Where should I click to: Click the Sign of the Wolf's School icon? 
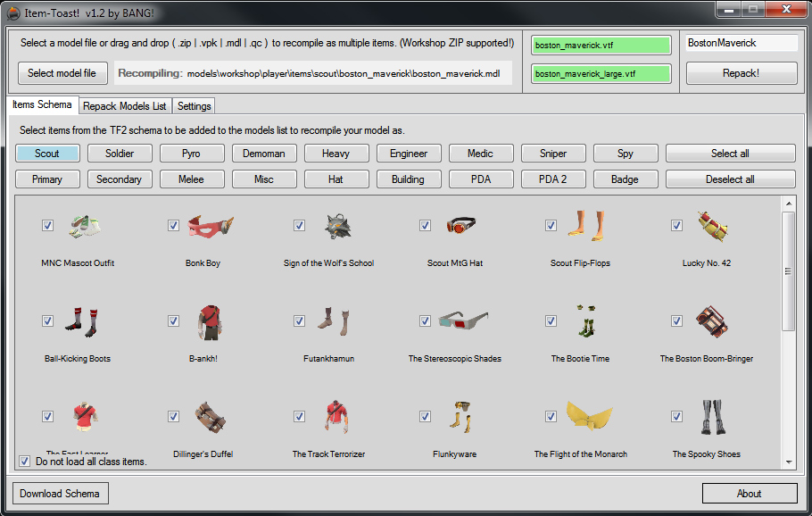click(337, 227)
